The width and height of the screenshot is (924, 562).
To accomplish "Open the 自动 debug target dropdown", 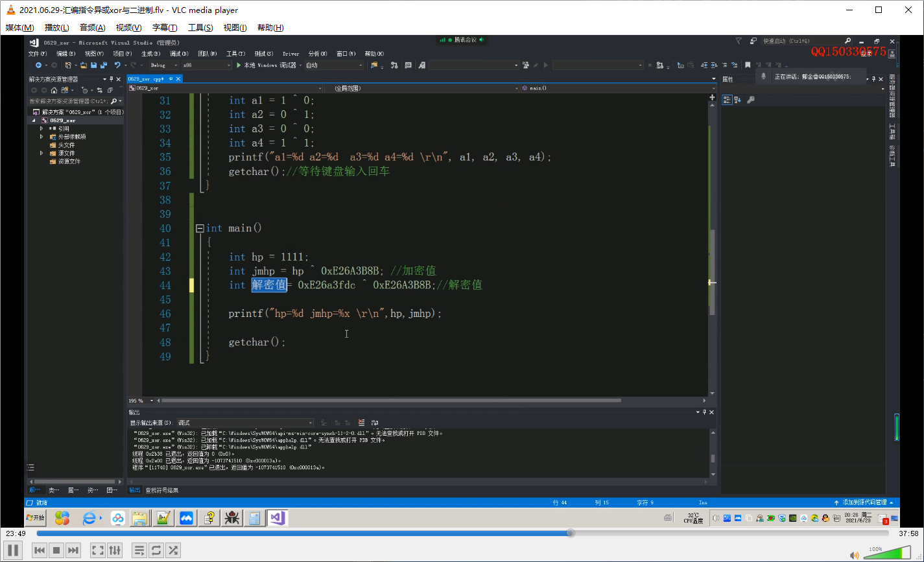I will coord(334,65).
